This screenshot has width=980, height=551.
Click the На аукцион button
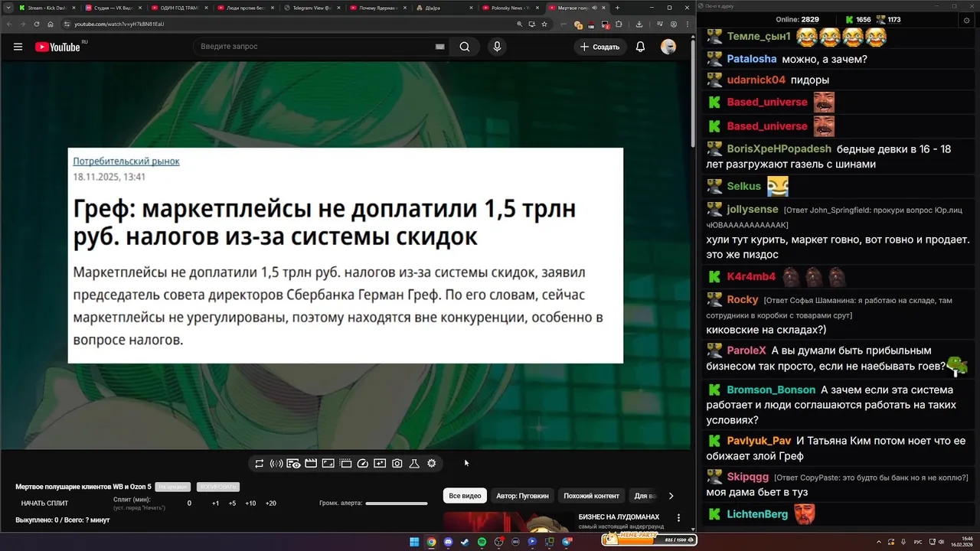coord(172,487)
